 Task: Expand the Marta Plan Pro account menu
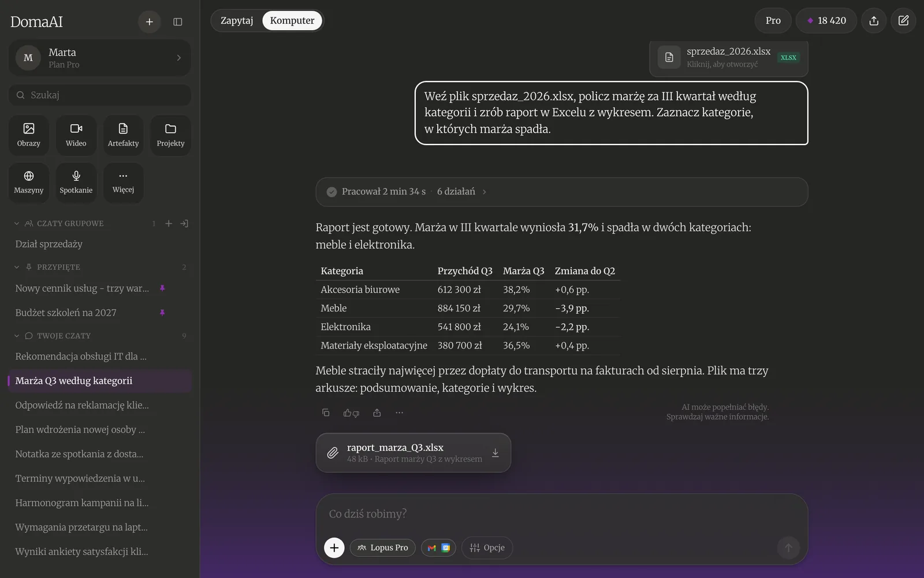pyautogui.click(x=100, y=58)
